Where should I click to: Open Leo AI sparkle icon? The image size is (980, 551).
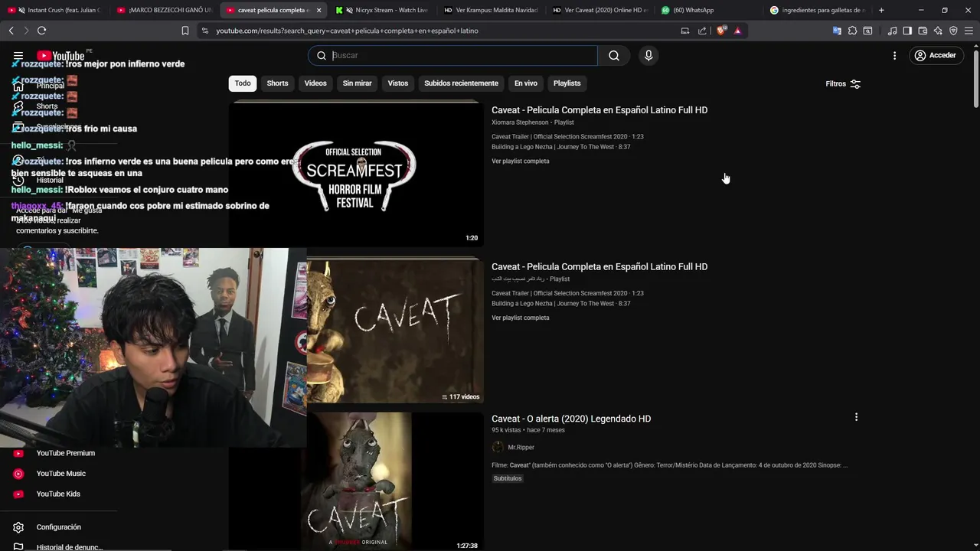[x=938, y=31]
